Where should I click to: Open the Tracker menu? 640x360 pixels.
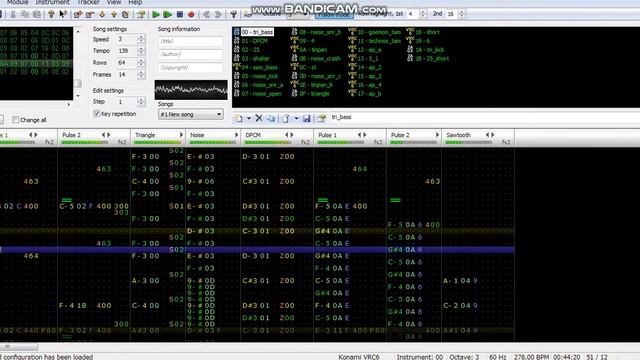88,2
